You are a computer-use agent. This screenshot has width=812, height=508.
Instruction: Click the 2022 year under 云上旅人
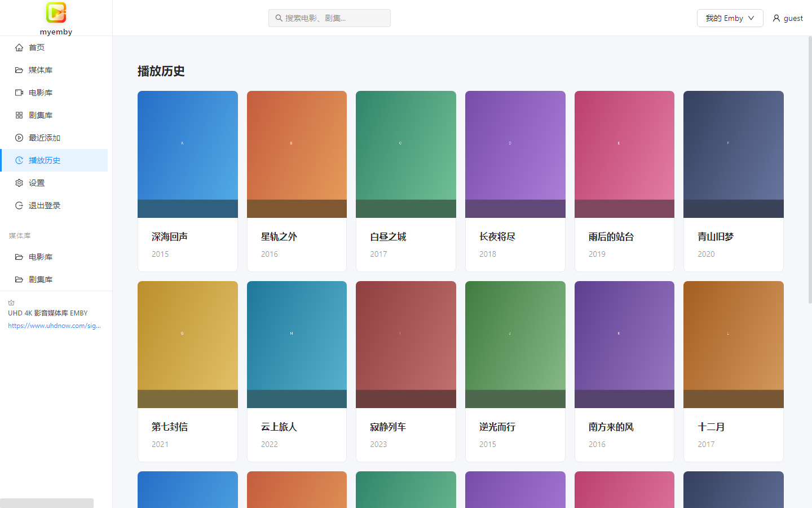tap(270, 444)
